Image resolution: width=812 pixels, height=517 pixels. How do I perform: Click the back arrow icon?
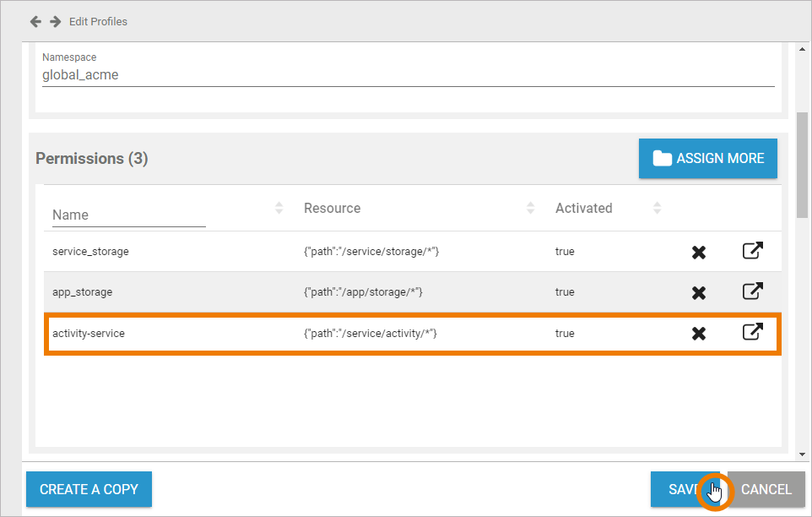[35, 21]
